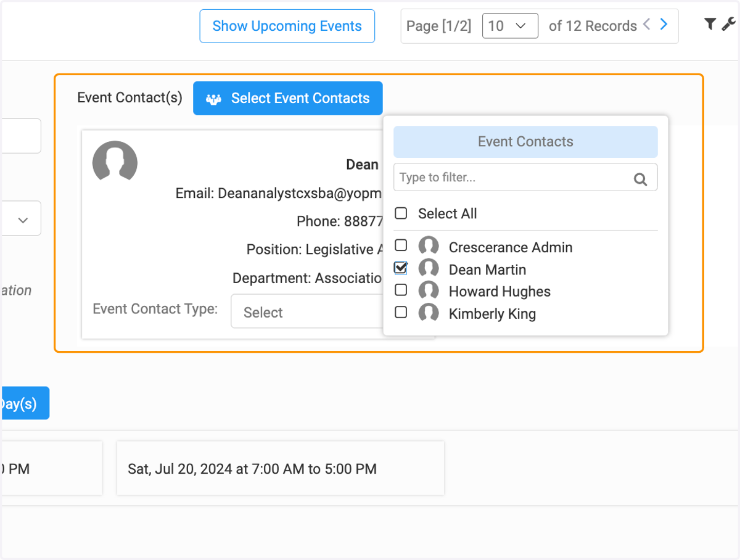The image size is (740, 560).
Task: Click the Crescerance Admin name
Action: [511, 247]
